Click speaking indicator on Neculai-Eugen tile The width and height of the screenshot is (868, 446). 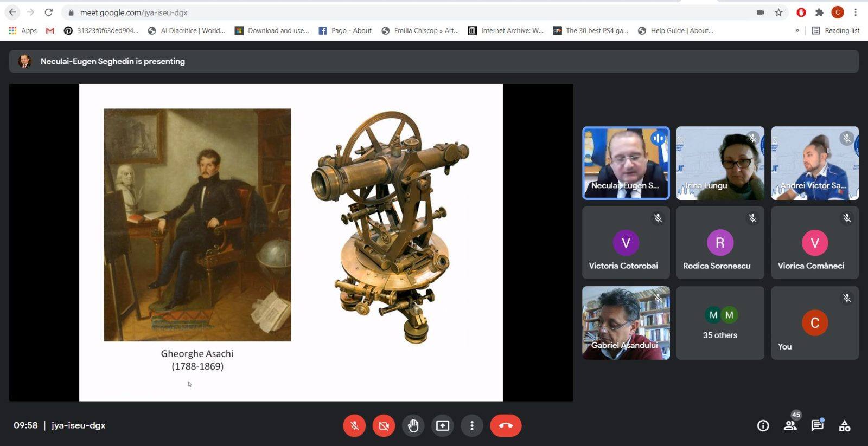(658, 138)
